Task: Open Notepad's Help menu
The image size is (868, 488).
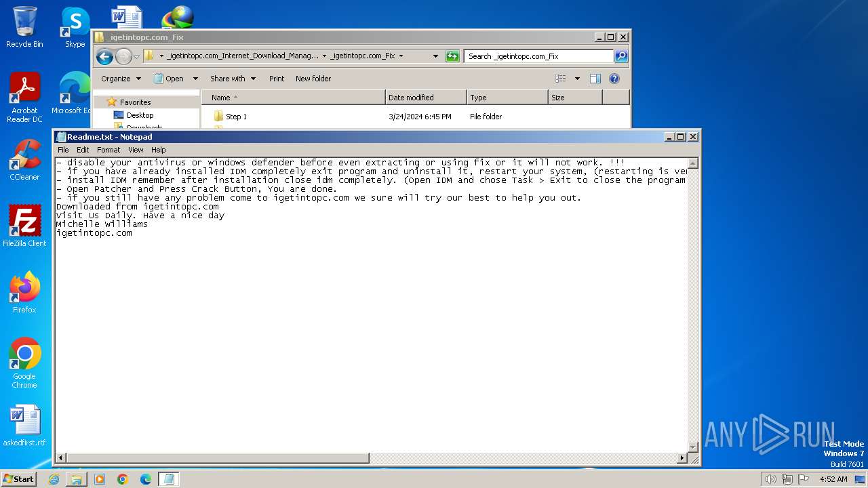Action: pyautogui.click(x=158, y=150)
